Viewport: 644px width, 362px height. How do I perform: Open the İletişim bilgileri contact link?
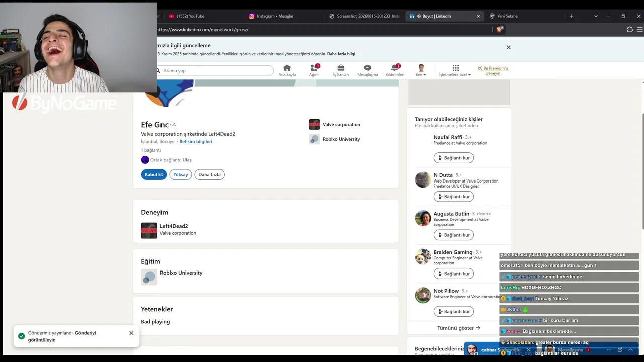(x=196, y=142)
